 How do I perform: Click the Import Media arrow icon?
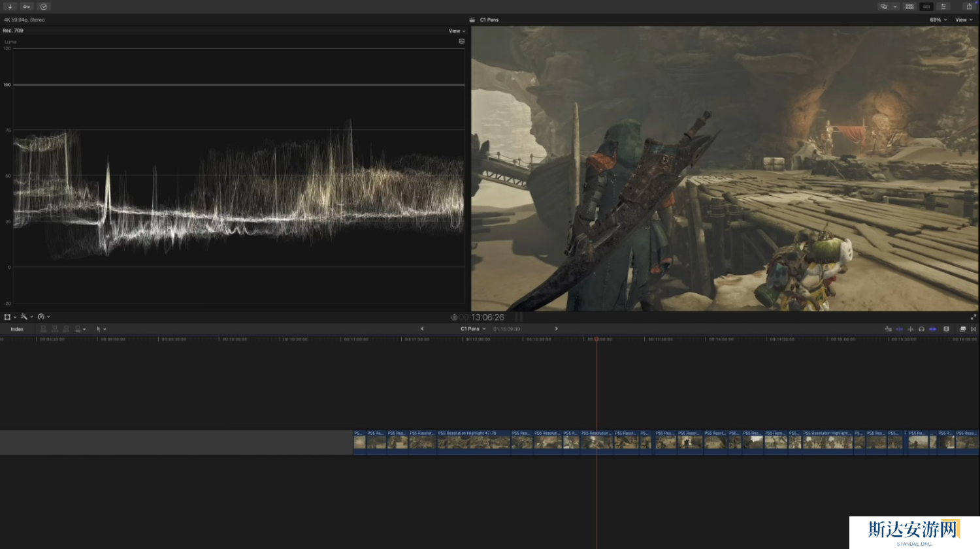(x=10, y=7)
